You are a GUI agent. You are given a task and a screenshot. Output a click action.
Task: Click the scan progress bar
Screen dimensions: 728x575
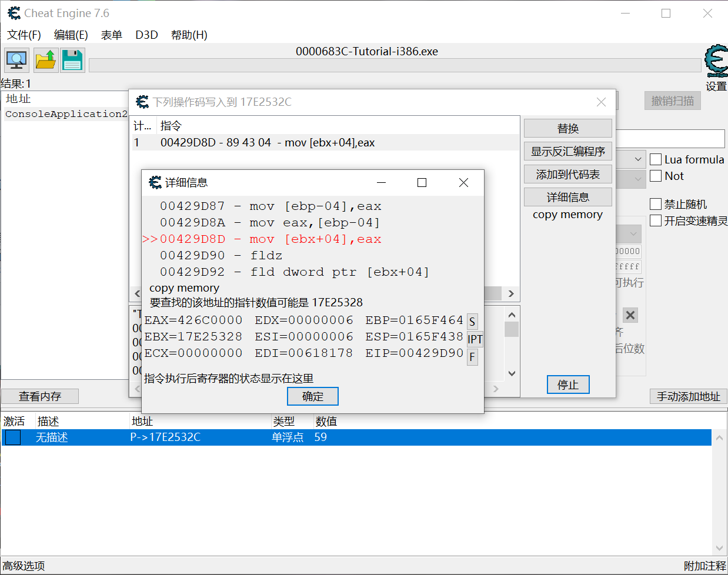[x=396, y=65]
